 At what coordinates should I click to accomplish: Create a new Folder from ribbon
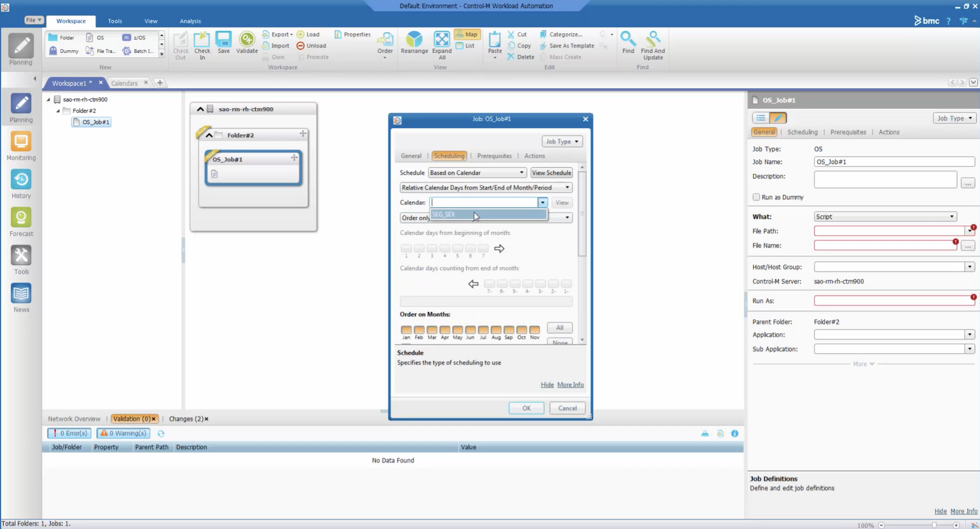click(62, 37)
